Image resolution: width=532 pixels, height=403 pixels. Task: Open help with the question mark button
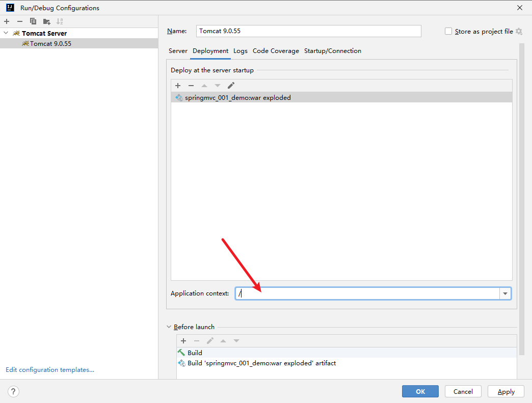pyautogui.click(x=13, y=391)
